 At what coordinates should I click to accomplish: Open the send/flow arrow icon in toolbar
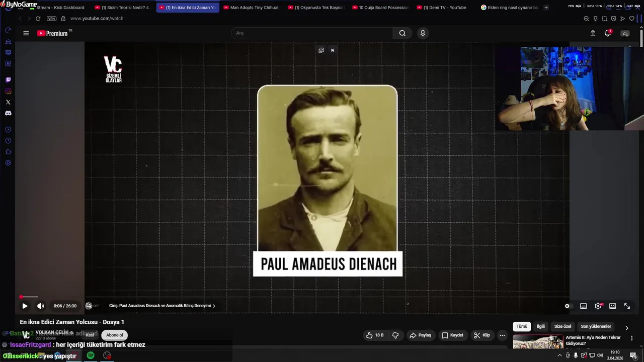(x=622, y=19)
